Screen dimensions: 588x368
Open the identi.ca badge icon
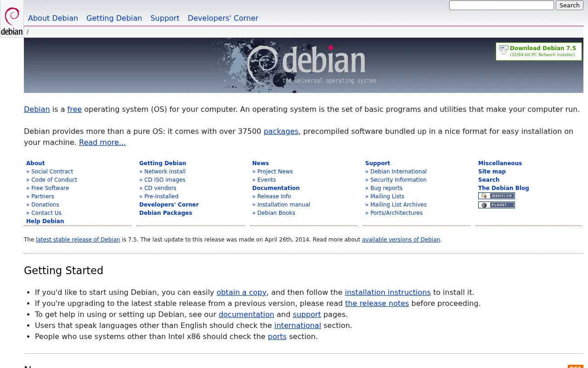coord(497,196)
